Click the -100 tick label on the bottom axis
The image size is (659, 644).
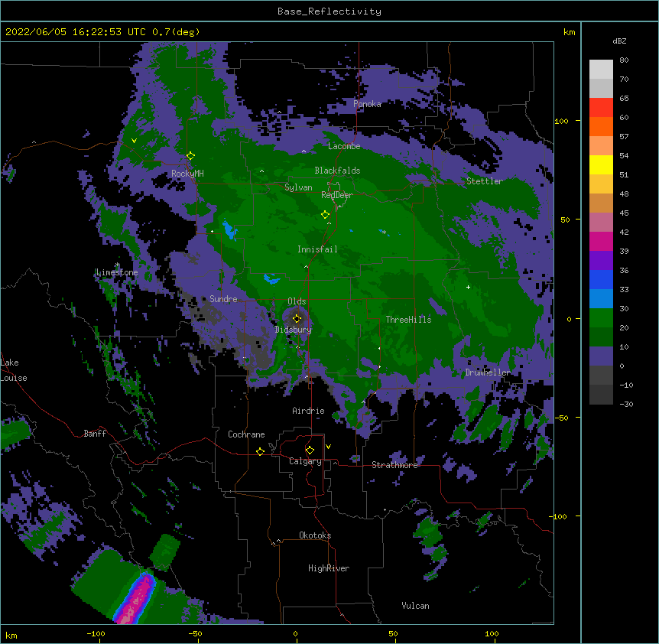point(96,633)
